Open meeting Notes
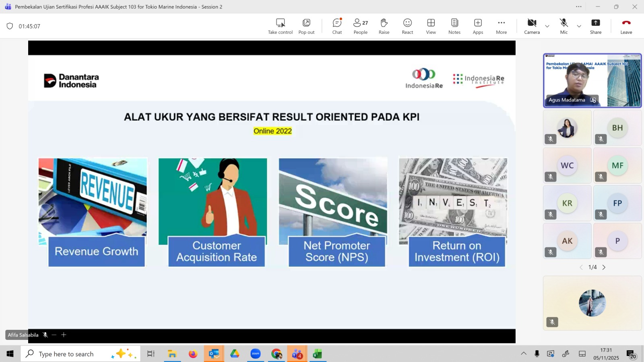 coord(454,26)
